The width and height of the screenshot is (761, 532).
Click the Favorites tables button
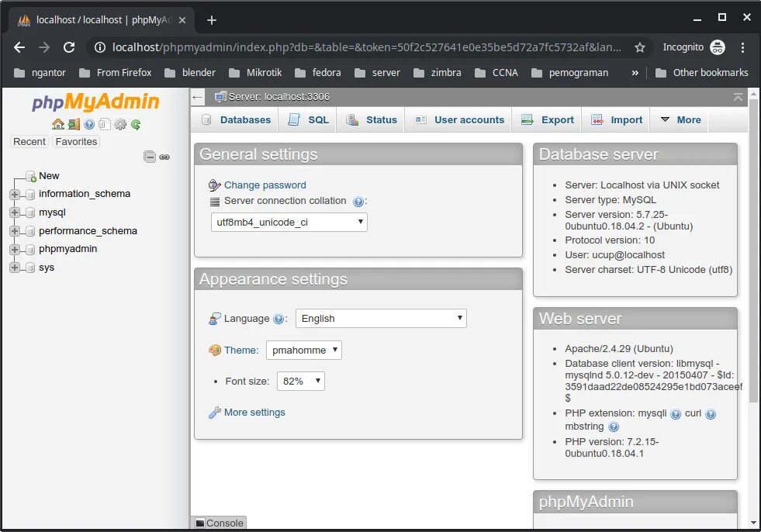(x=76, y=142)
